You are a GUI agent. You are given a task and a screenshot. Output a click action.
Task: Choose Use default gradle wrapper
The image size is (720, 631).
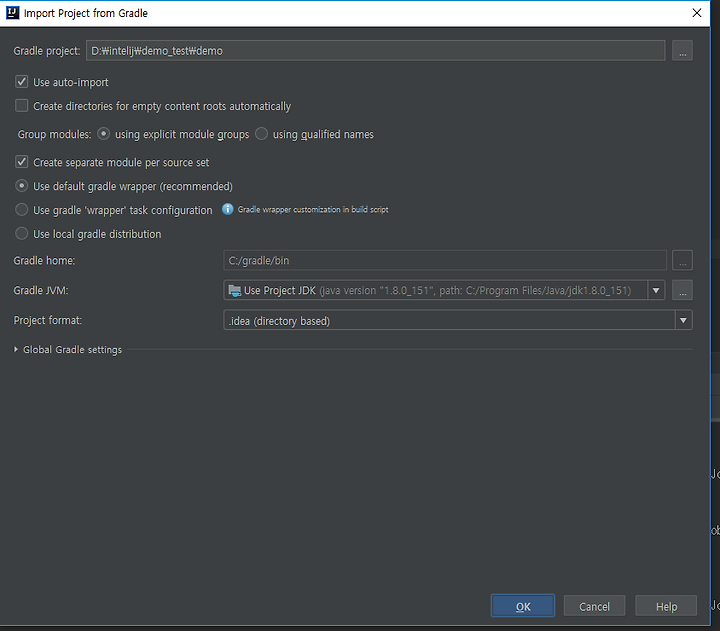(22, 186)
